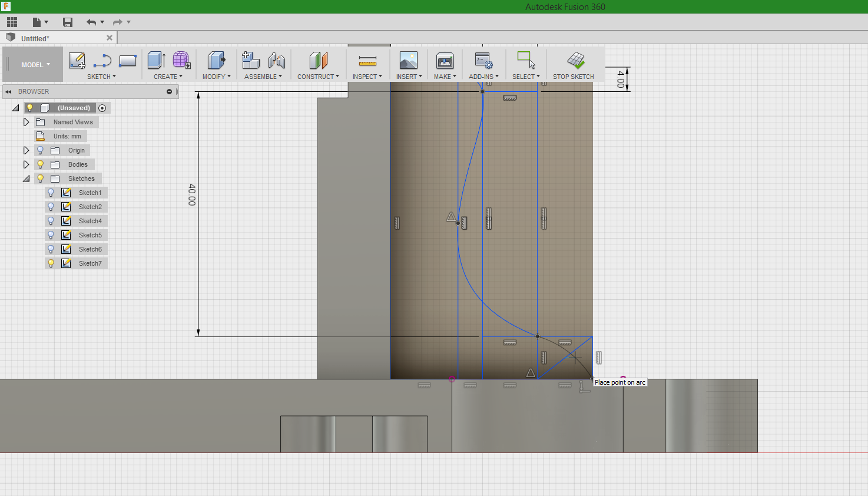Save the document with the floppy icon

coord(68,22)
